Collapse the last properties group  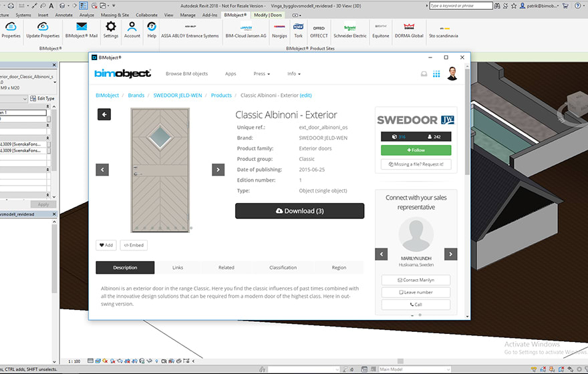(47, 195)
